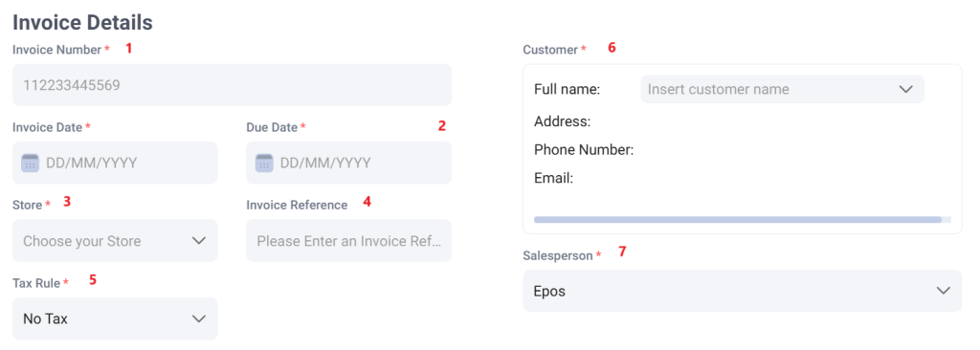Click the Epos salesperson value

click(549, 292)
